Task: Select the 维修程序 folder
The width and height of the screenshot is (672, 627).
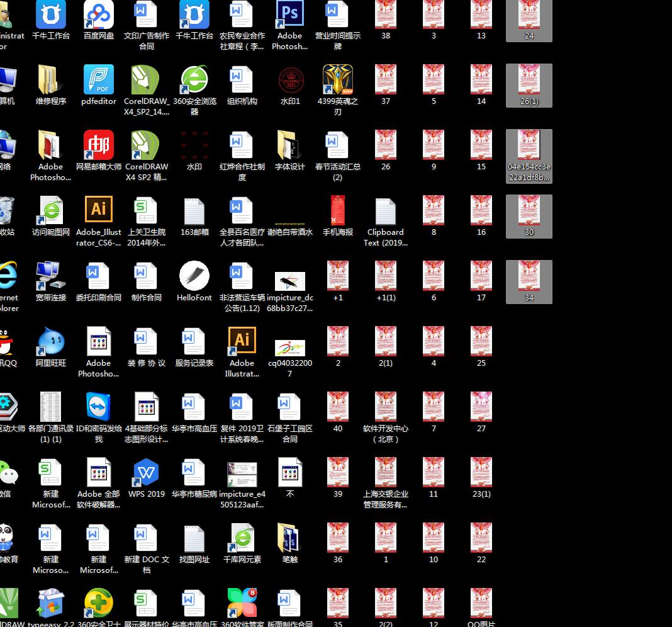Action: click(x=51, y=80)
